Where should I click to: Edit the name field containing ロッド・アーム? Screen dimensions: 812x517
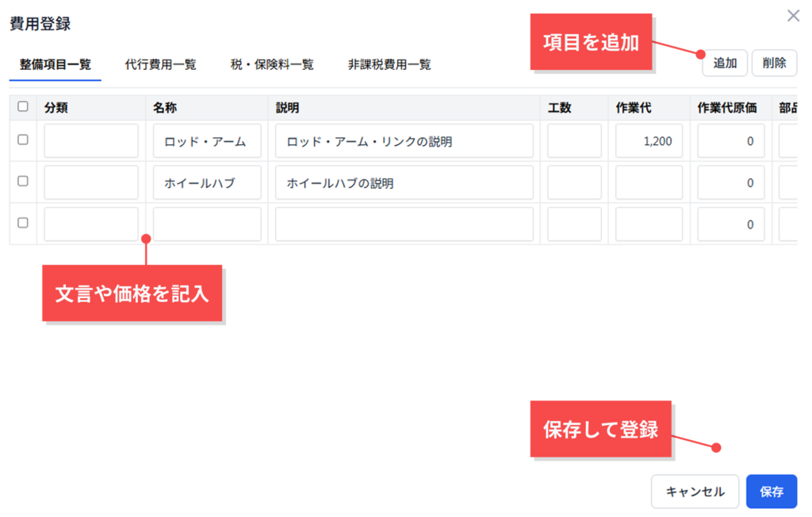tap(207, 141)
